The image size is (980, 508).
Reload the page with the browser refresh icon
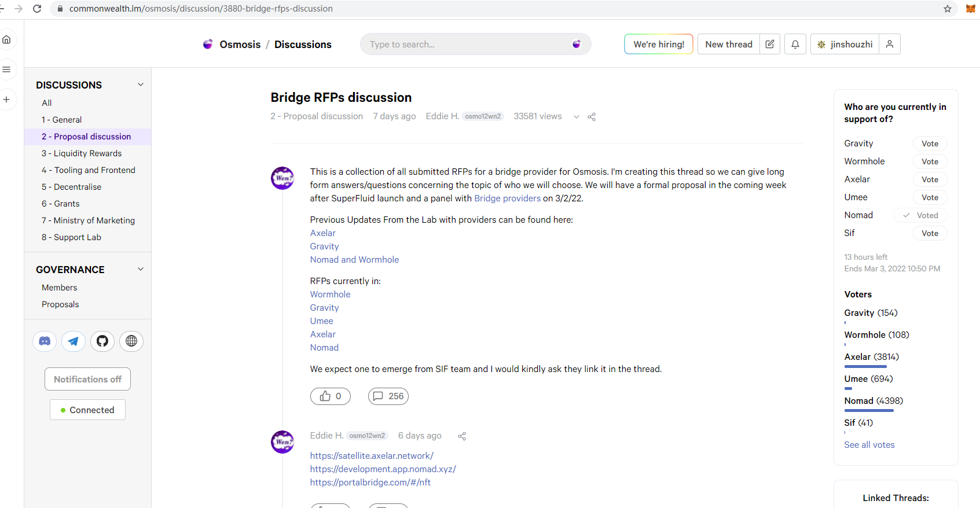[37, 9]
